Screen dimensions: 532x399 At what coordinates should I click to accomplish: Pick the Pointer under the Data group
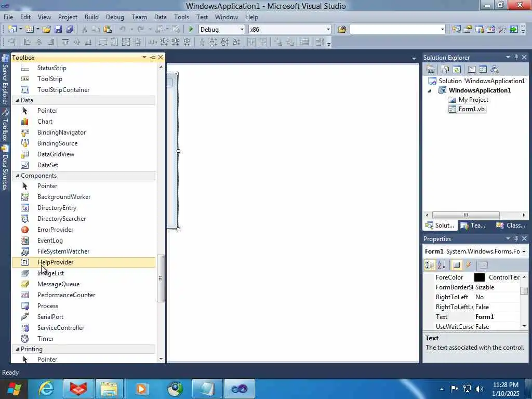83,111
